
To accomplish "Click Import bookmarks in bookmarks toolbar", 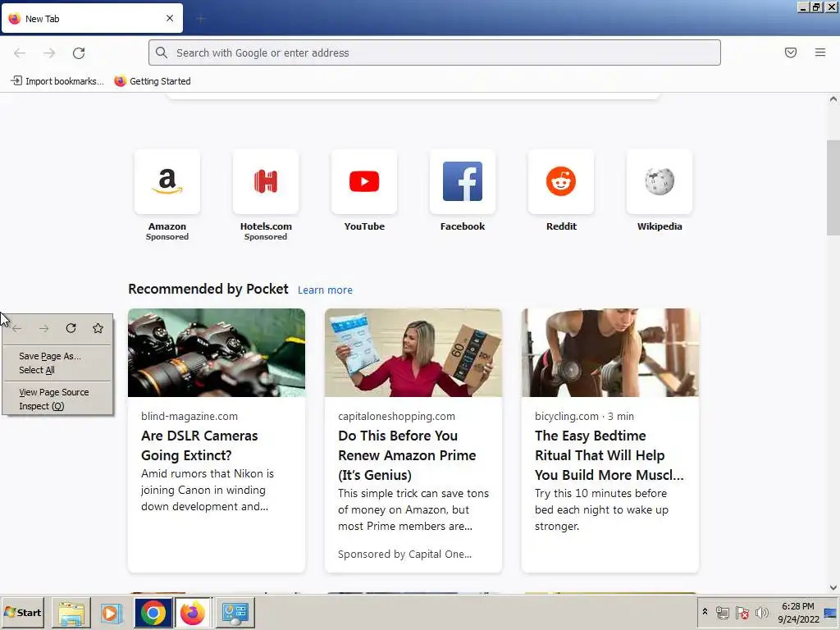I will [57, 81].
